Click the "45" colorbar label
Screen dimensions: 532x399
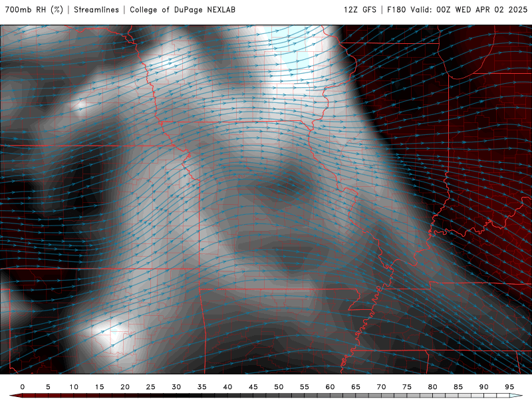pos(253,387)
